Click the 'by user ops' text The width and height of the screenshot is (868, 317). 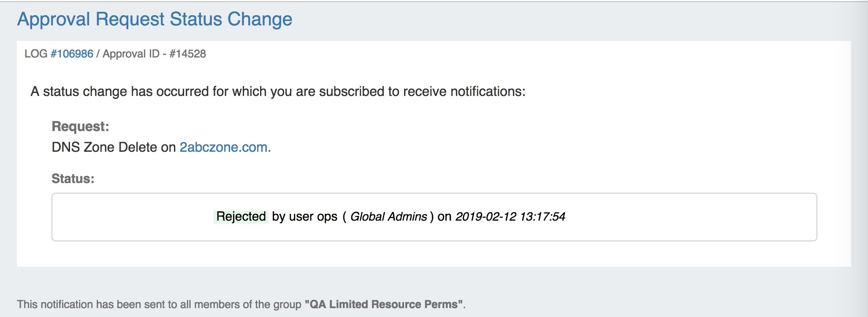pyautogui.click(x=304, y=216)
